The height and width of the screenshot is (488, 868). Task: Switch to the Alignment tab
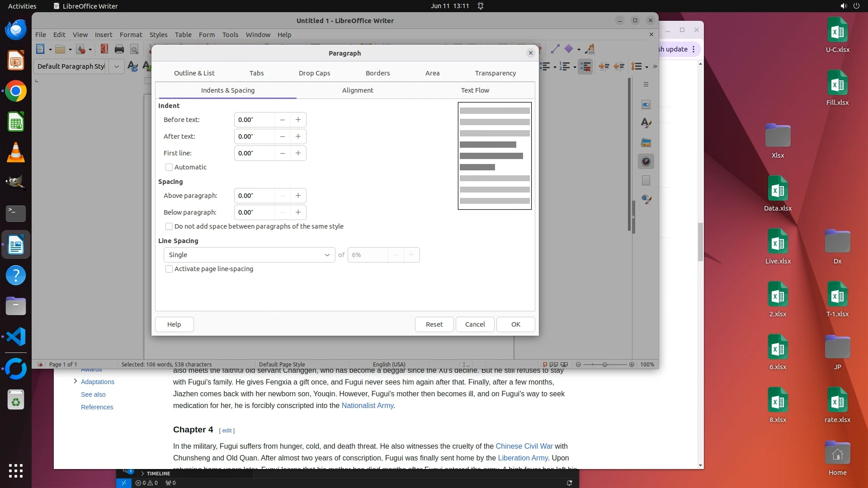[357, 90]
